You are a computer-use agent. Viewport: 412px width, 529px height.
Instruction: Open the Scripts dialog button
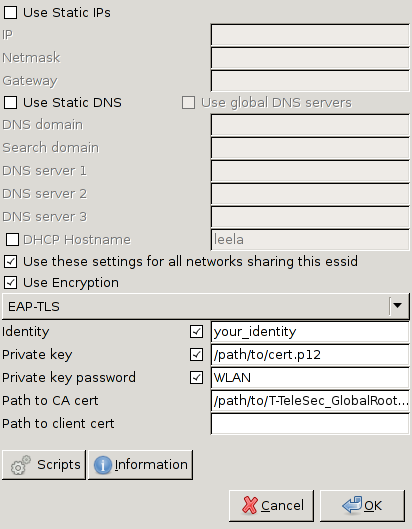[44, 465]
